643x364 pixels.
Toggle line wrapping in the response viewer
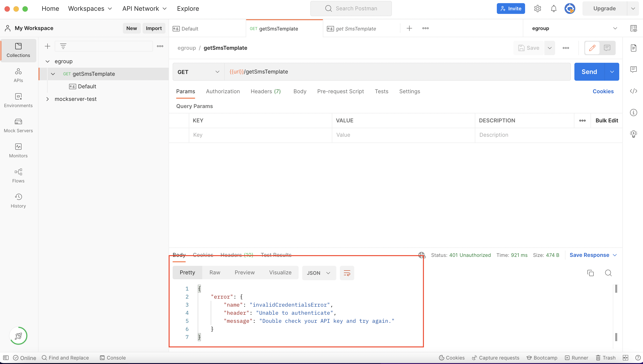coord(347,273)
